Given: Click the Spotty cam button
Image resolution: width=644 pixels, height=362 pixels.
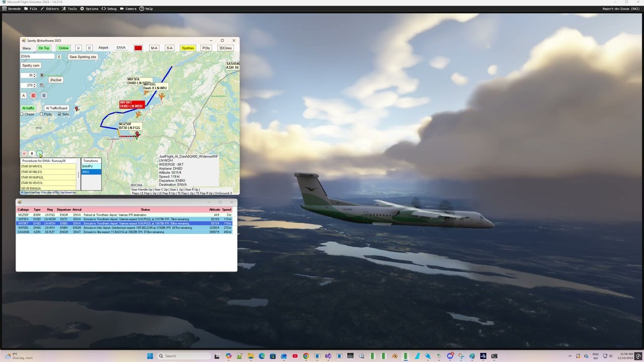Looking at the screenshot, I should pyautogui.click(x=31, y=65).
